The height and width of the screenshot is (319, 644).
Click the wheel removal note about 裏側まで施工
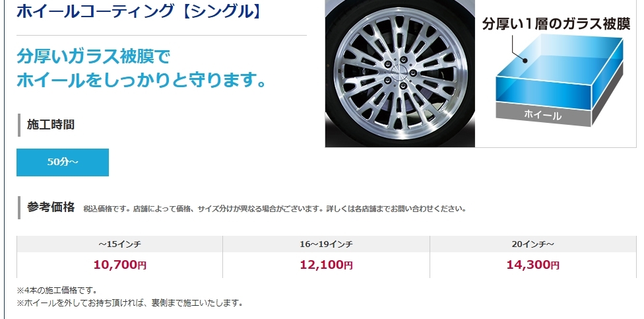(x=130, y=303)
